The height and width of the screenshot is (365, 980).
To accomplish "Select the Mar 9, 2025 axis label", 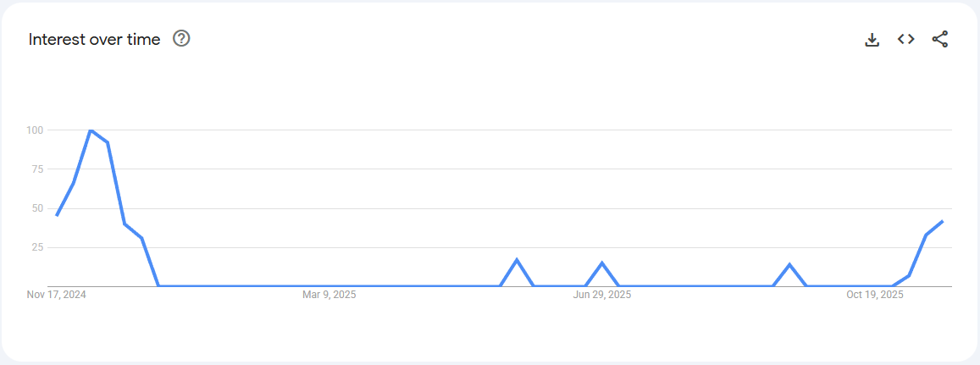I will pyautogui.click(x=329, y=295).
